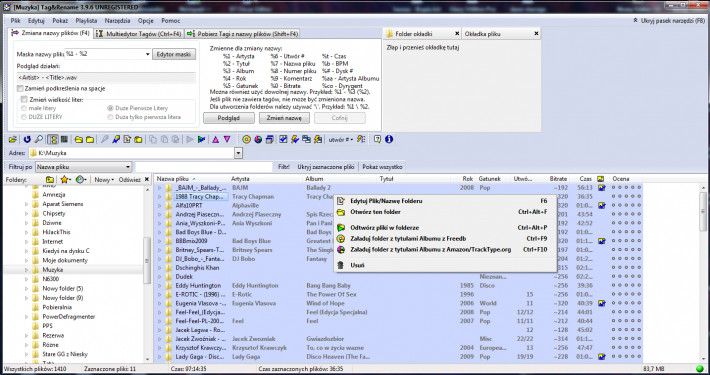Click the magnifying glass search icon in toolbar
The image size is (710, 375).
point(38,139)
